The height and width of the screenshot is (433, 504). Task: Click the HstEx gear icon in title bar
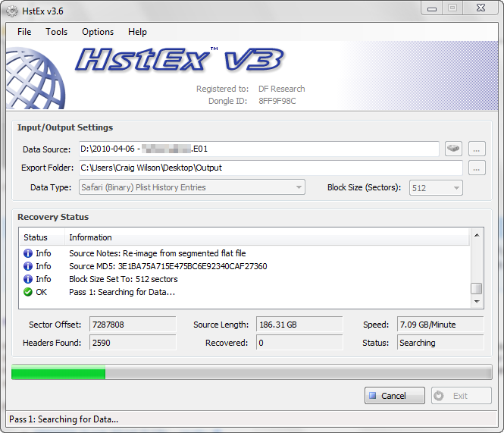[13, 11]
